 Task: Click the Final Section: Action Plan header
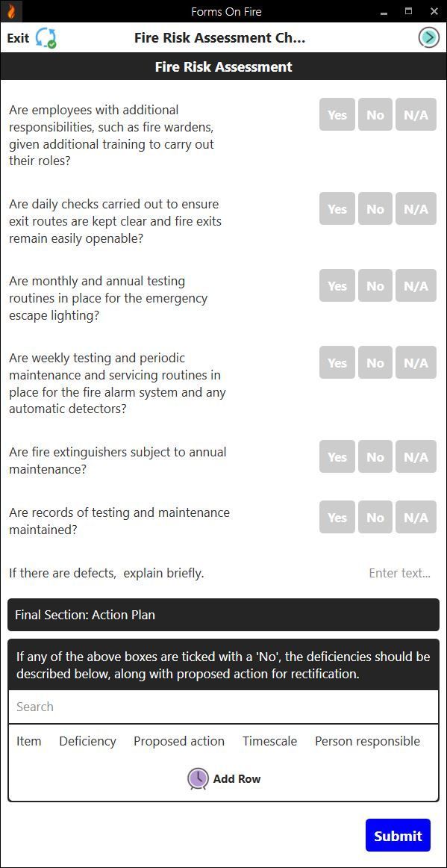[223, 615]
